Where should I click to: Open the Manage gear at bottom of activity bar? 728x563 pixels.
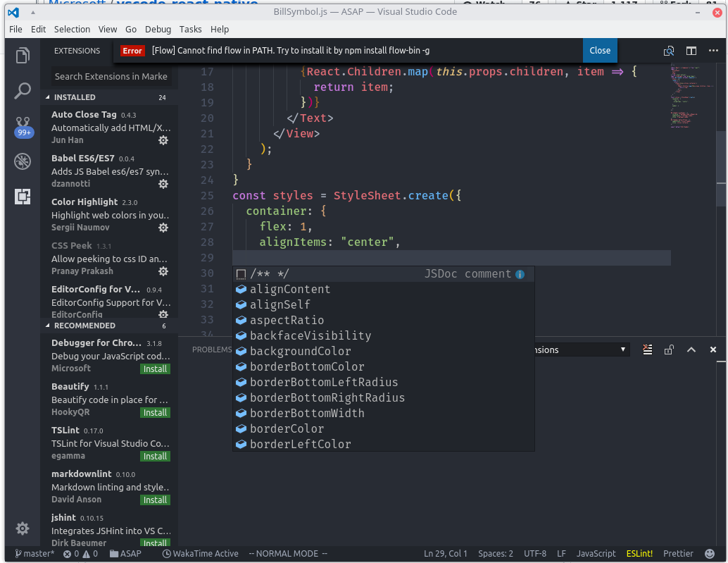(23, 528)
